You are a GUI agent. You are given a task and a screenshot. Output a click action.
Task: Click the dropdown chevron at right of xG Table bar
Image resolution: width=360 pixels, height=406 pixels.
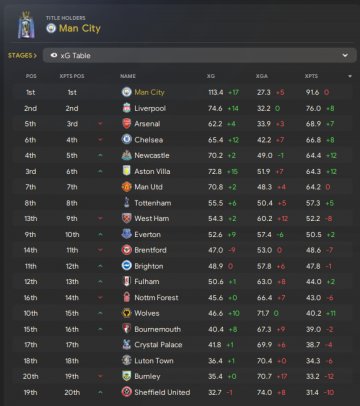pos(345,55)
